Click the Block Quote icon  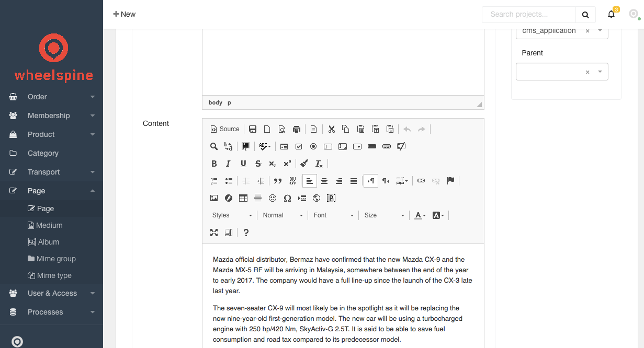278,181
